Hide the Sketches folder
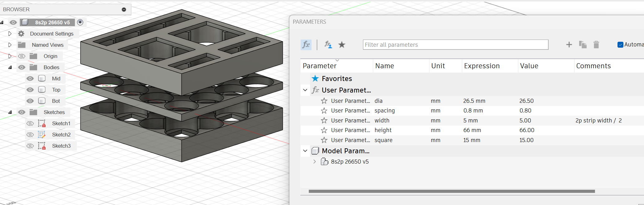The image size is (644, 205). [22, 112]
